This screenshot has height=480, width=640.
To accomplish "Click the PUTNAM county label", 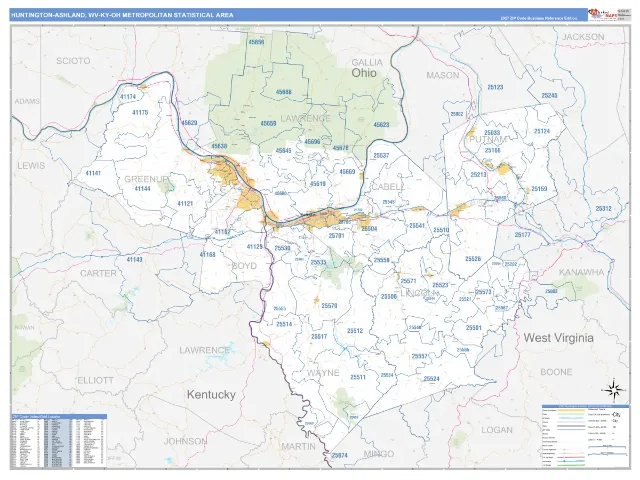I will pyautogui.click(x=487, y=139).
